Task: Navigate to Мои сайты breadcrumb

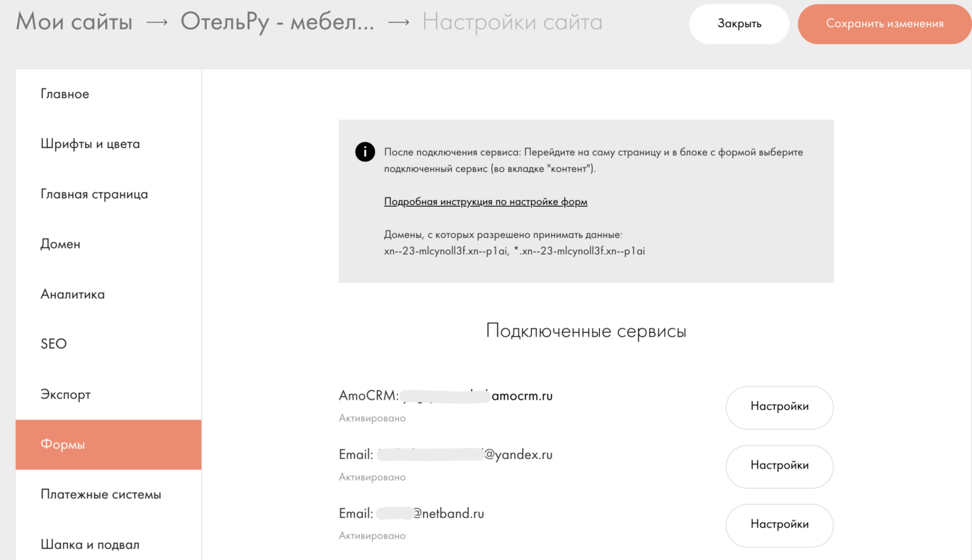Action: pyautogui.click(x=74, y=22)
